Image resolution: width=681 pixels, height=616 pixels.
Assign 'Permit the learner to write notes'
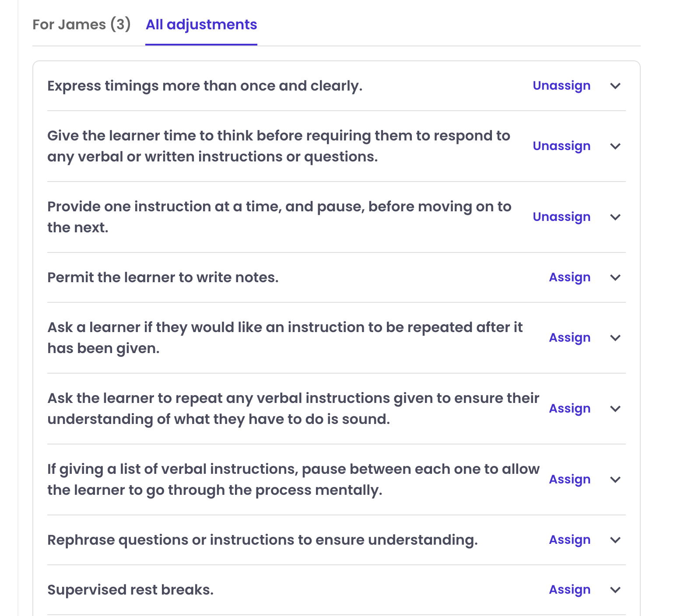569,277
